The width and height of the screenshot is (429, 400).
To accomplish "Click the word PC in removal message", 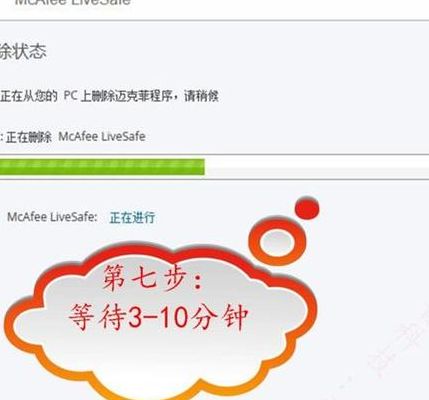I will pos(70,96).
